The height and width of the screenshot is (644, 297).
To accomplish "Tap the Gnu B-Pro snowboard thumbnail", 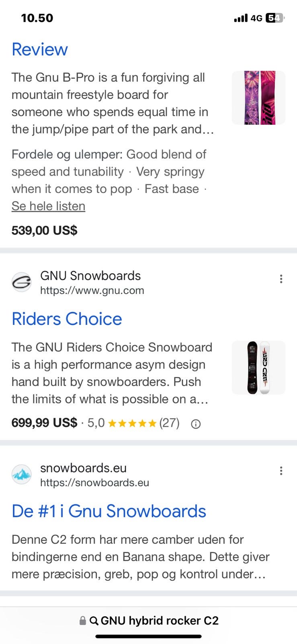I will point(258,98).
